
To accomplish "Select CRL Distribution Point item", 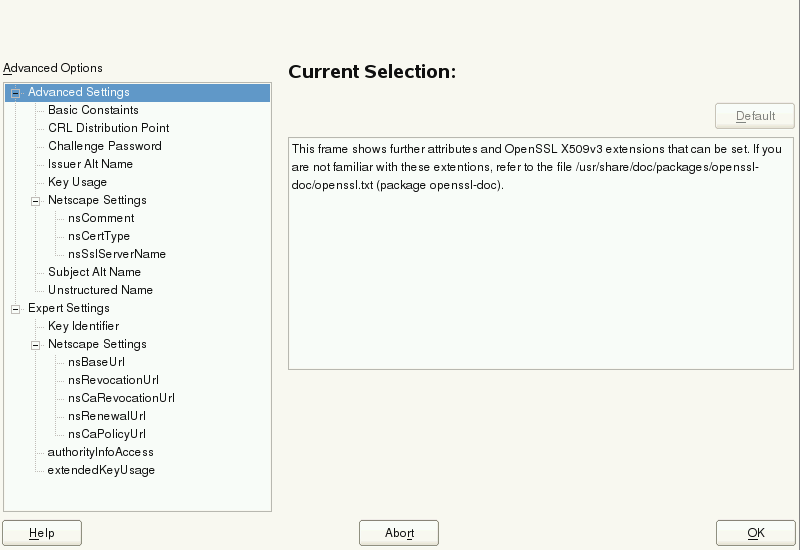I will (x=108, y=128).
